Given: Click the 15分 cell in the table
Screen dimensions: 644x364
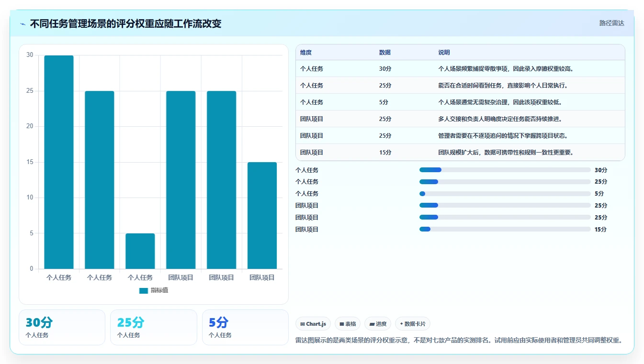Looking at the screenshot, I should click(x=385, y=153).
